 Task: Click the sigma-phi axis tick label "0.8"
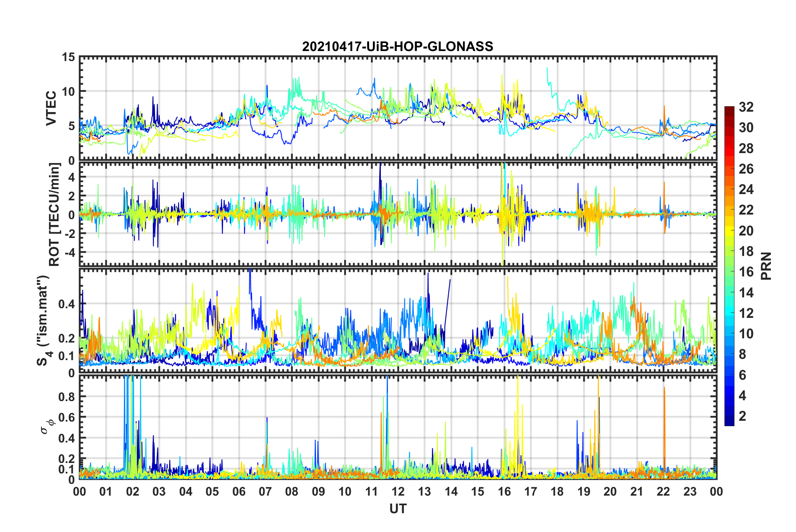[x=67, y=396]
